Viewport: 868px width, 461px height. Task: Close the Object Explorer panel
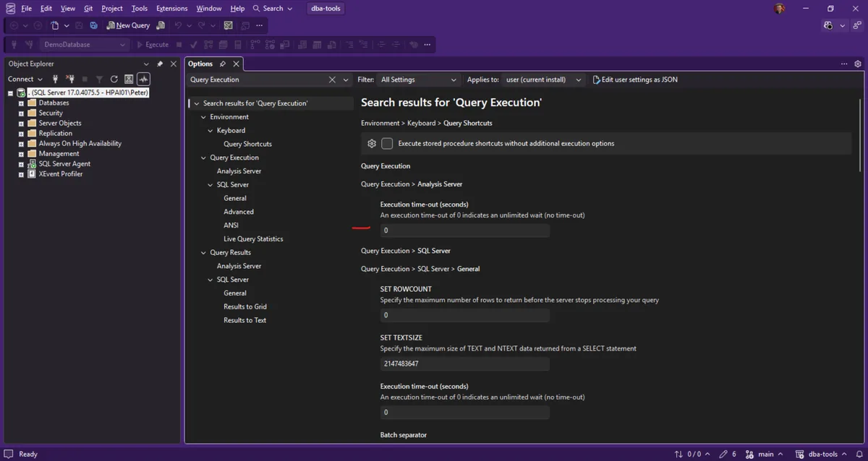tap(173, 64)
